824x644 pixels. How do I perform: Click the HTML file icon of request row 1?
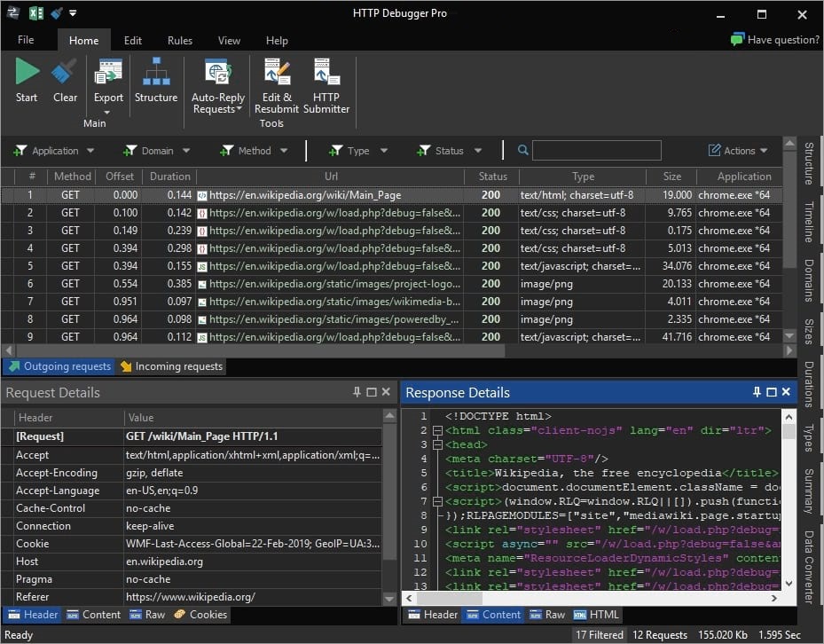tap(202, 195)
